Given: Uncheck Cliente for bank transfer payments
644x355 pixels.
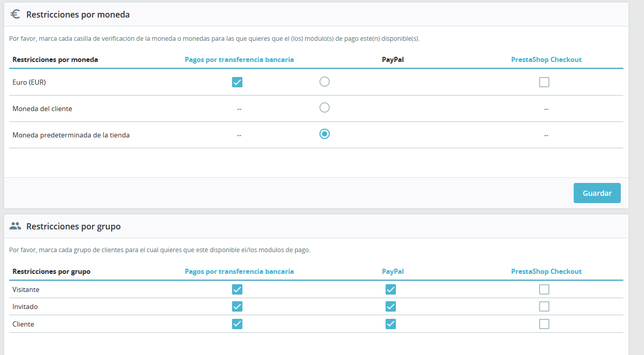Looking at the screenshot, I should coord(237,324).
